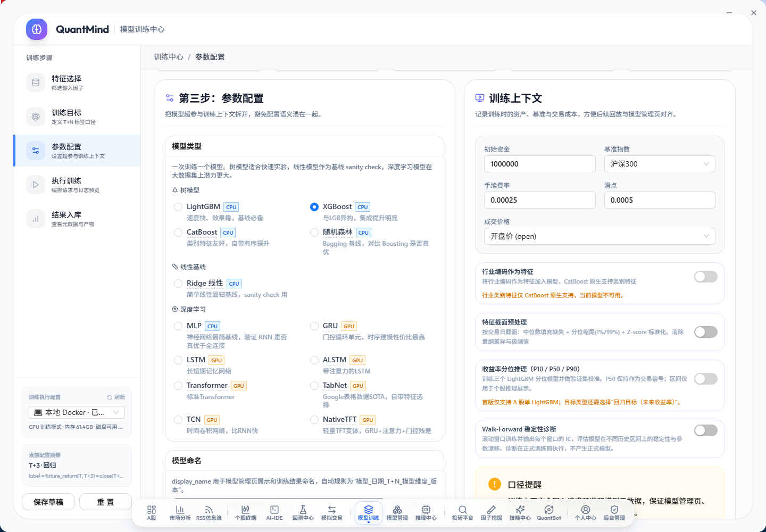Choose the TabNet model radio option

[314, 386]
